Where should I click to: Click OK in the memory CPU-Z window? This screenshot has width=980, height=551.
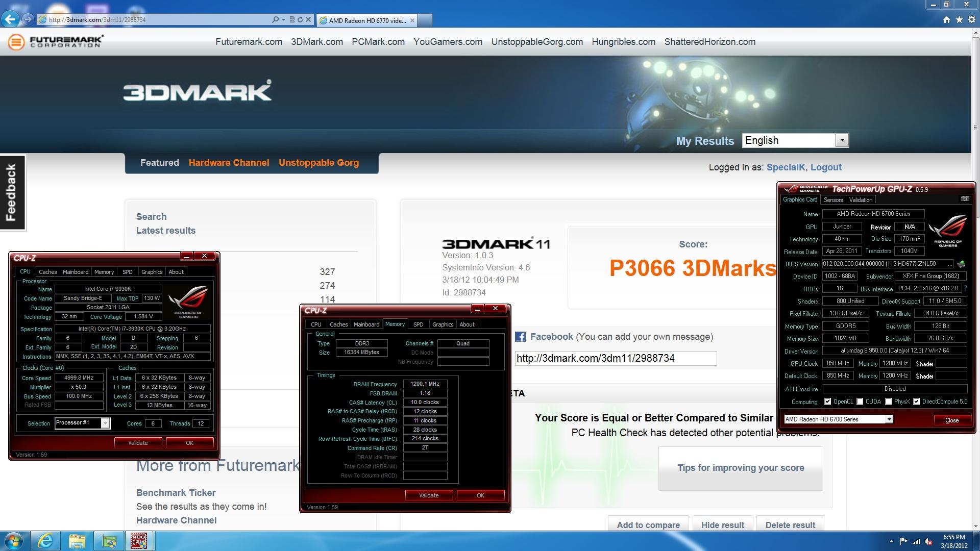pos(480,495)
